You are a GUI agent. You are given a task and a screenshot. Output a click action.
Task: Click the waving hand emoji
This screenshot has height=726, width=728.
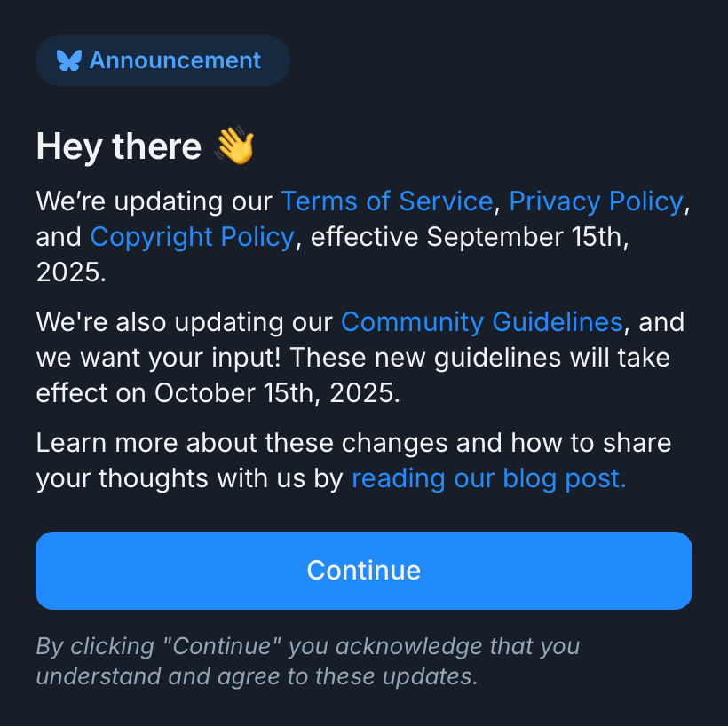[234, 146]
